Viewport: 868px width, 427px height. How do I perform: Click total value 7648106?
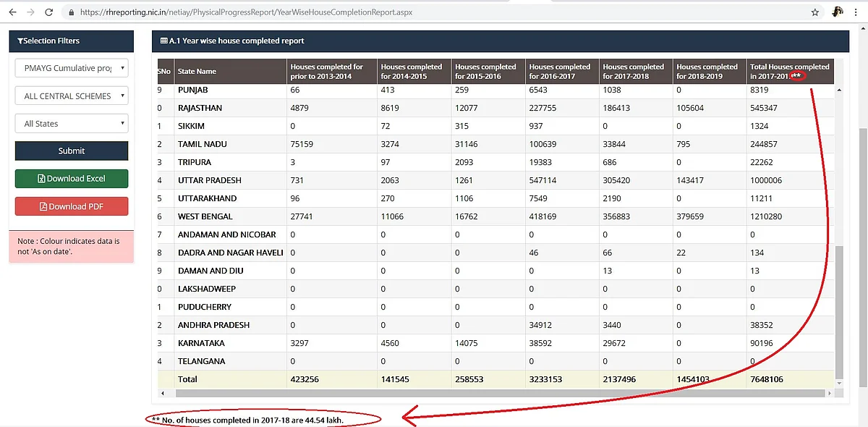point(765,379)
